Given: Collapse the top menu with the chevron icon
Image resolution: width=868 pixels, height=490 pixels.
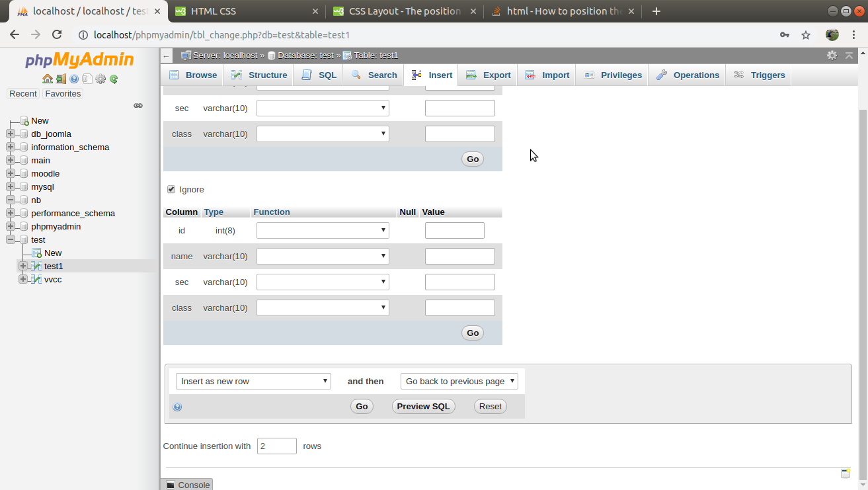Looking at the screenshot, I should [849, 56].
